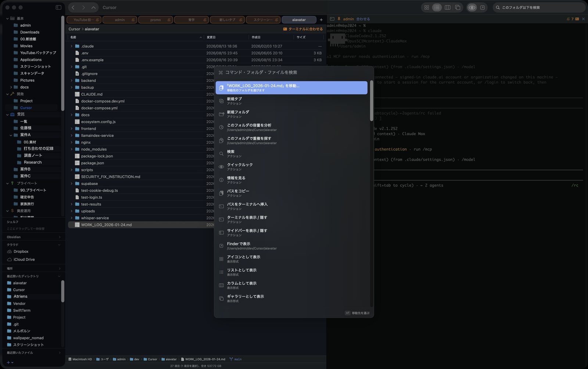Click the 合わせる link in terminal header
The height and width of the screenshot is (369, 588).
363,19
